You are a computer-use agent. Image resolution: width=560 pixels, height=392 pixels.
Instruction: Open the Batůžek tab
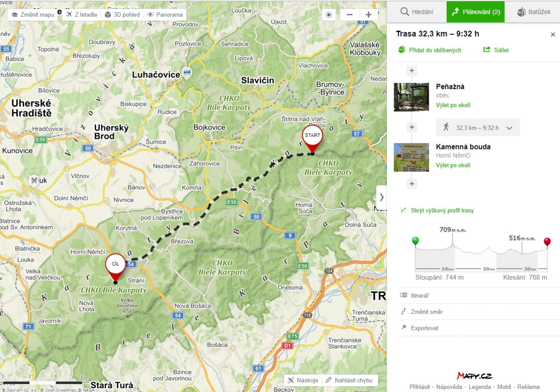(x=534, y=12)
